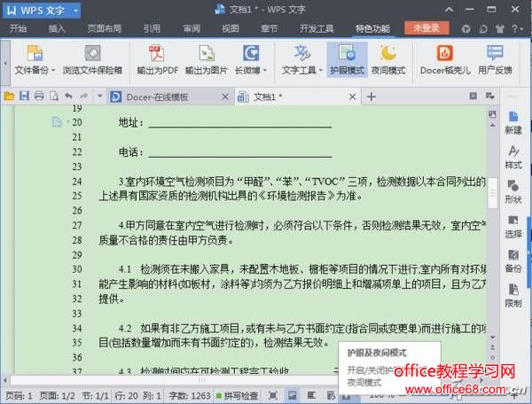Screen dimensions: 532x404
Task: Click 页码: 1 in status bar
Action: 19,395
